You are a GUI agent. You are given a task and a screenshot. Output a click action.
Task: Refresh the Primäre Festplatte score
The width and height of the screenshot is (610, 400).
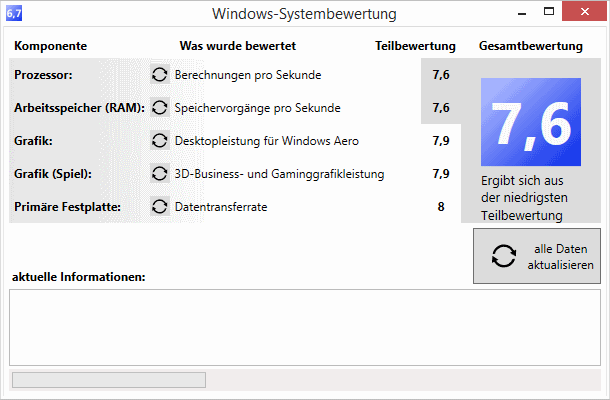160,207
